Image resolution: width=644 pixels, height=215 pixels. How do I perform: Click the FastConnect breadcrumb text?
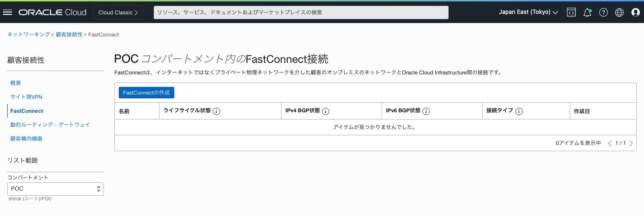(104, 35)
